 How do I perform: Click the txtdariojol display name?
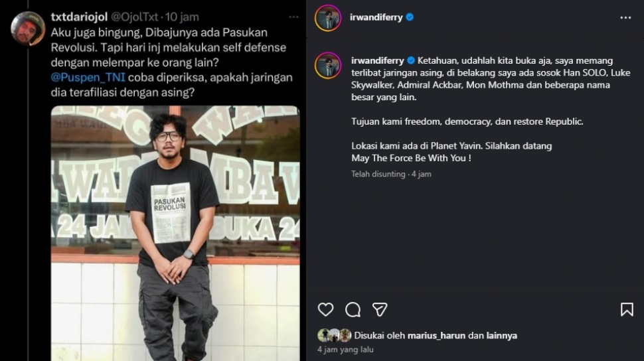pos(79,17)
